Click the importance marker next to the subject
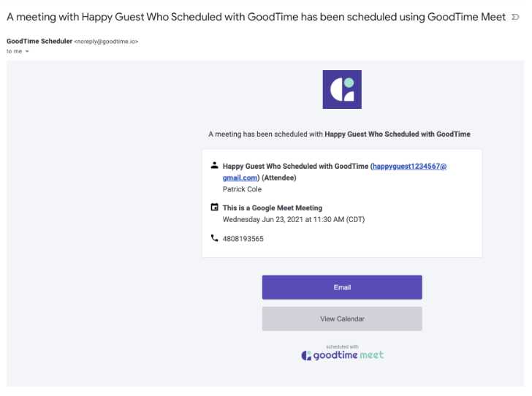532x396 pixels. (515, 17)
